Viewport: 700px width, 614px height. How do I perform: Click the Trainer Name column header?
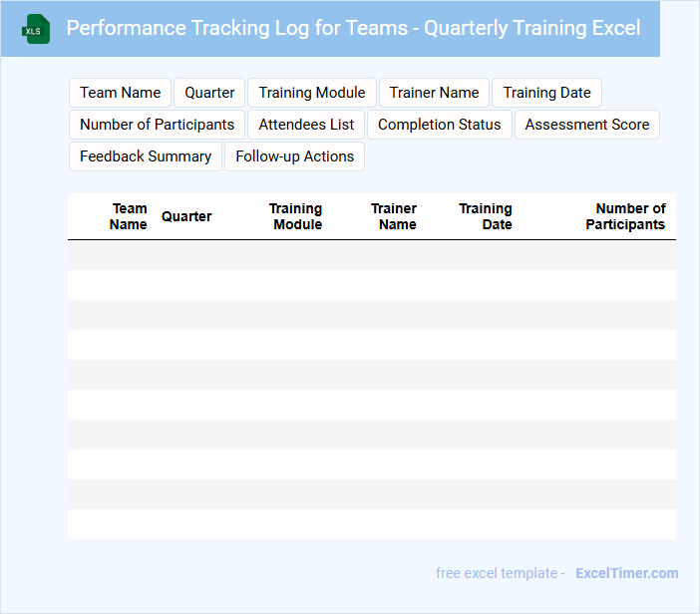click(x=395, y=216)
